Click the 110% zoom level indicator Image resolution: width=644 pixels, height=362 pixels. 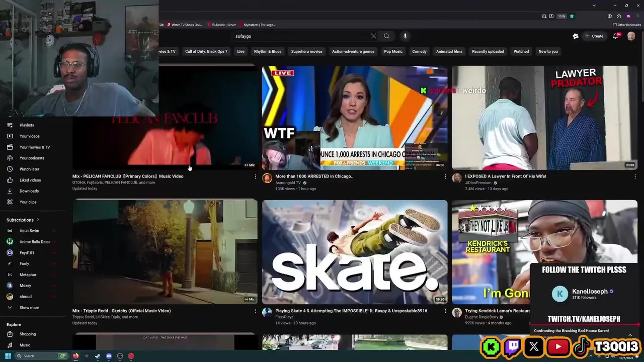pos(561,16)
